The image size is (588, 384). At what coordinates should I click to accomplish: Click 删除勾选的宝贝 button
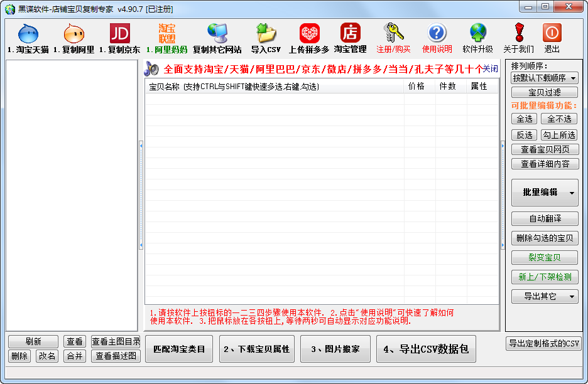[x=545, y=238]
